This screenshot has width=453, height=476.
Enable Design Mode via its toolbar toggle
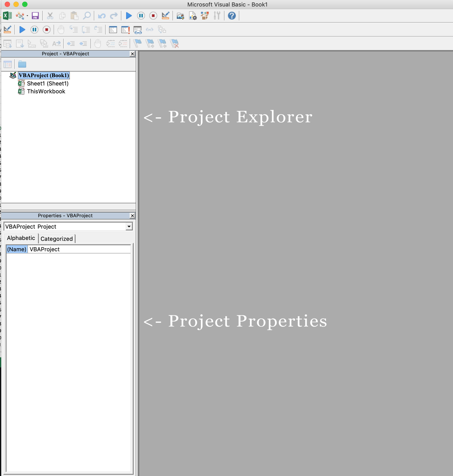coord(166,16)
